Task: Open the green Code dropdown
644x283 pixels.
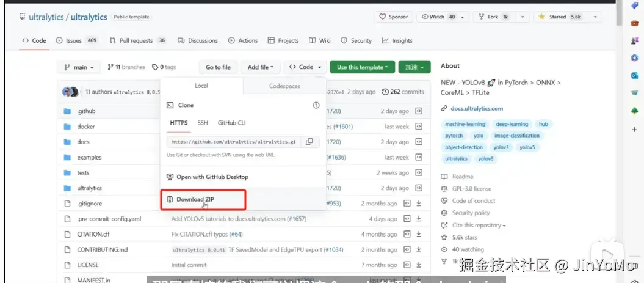Action: point(306,67)
